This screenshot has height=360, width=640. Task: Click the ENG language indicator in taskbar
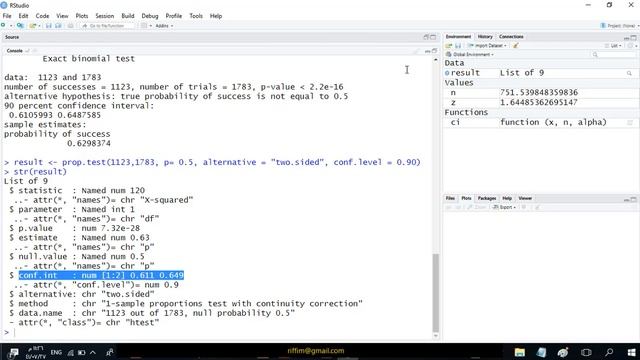[56, 352]
